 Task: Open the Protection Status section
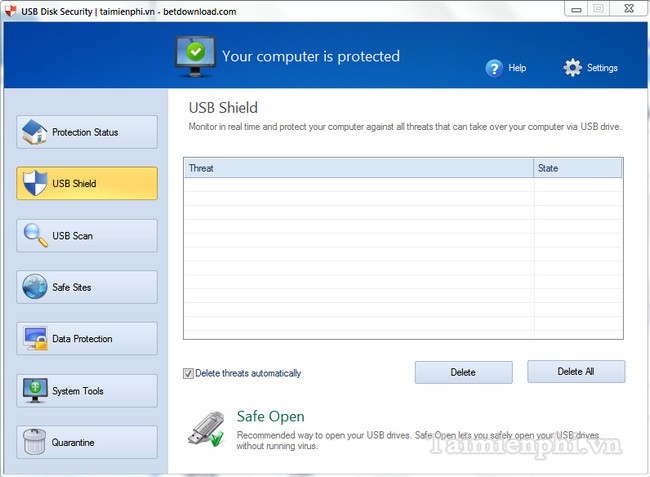tap(87, 132)
